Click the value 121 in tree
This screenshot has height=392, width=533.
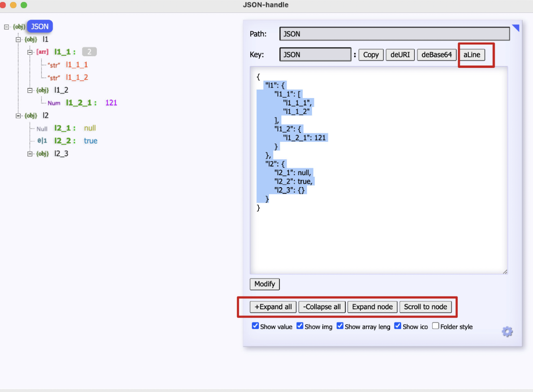[x=111, y=103]
